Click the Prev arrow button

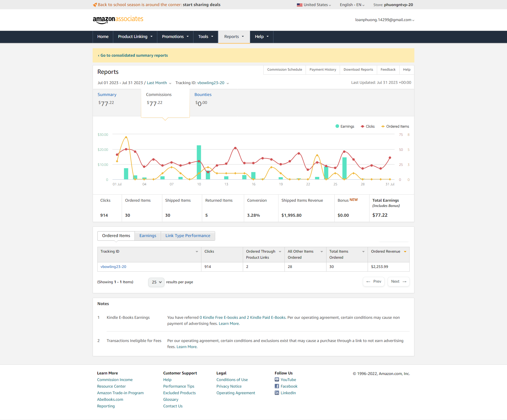click(x=374, y=282)
